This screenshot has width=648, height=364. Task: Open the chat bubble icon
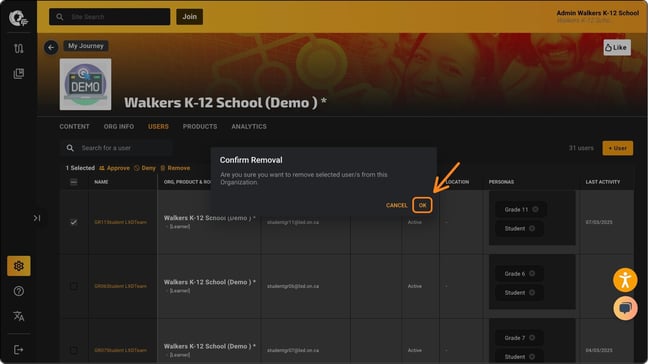(x=625, y=308)
